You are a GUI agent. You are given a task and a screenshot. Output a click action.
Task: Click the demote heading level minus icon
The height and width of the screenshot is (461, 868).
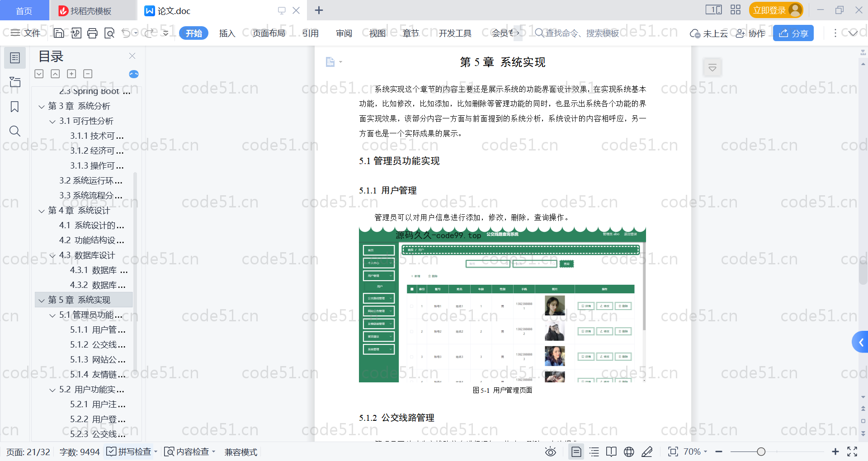[x=88, y=74]
